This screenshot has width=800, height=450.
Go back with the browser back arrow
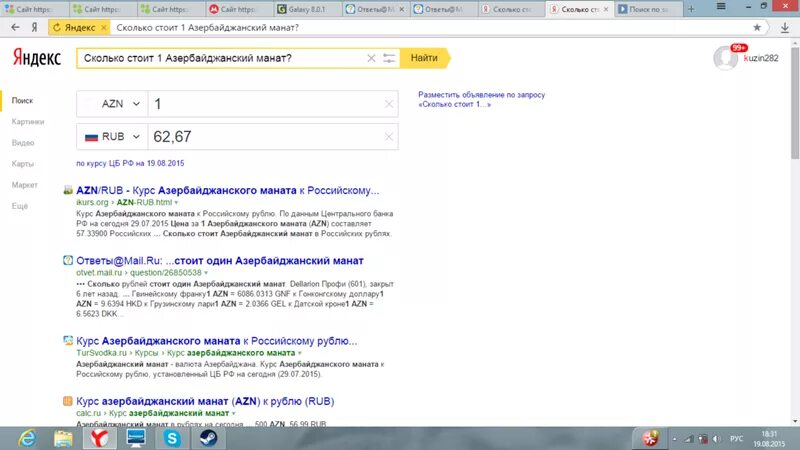coord(15,28)
